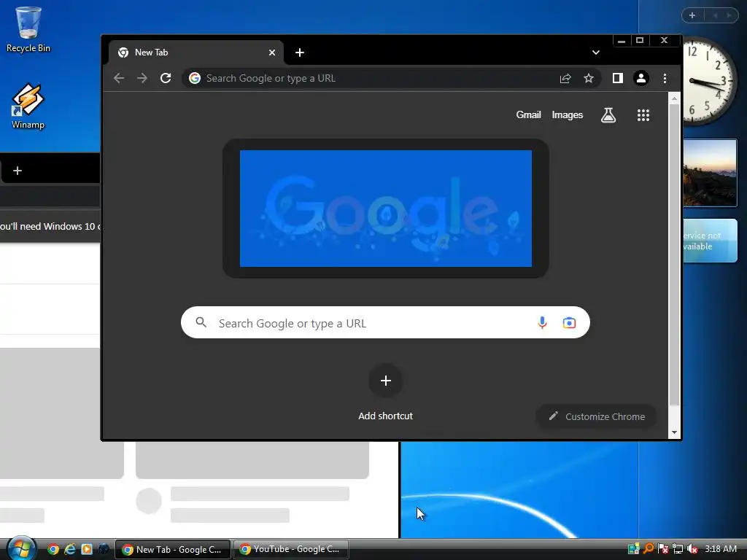Click the page scrollbar down arrow
The height and width of the screenshot is (560, 747).
coord(674,432)
